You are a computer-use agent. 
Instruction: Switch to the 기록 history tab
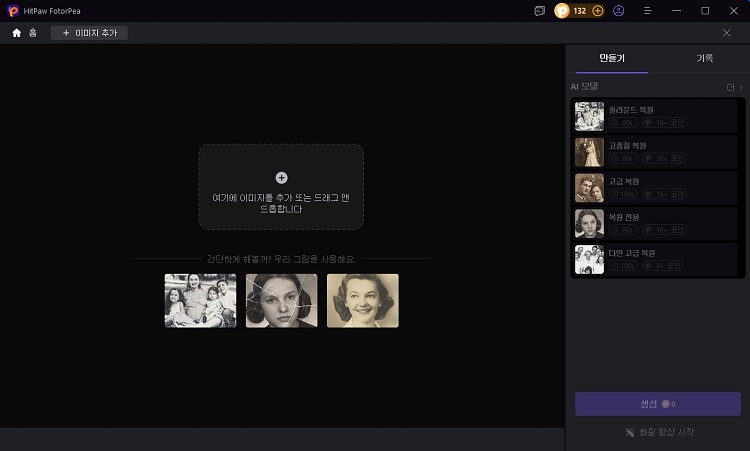pyautogui.click(x=704, y=58)
